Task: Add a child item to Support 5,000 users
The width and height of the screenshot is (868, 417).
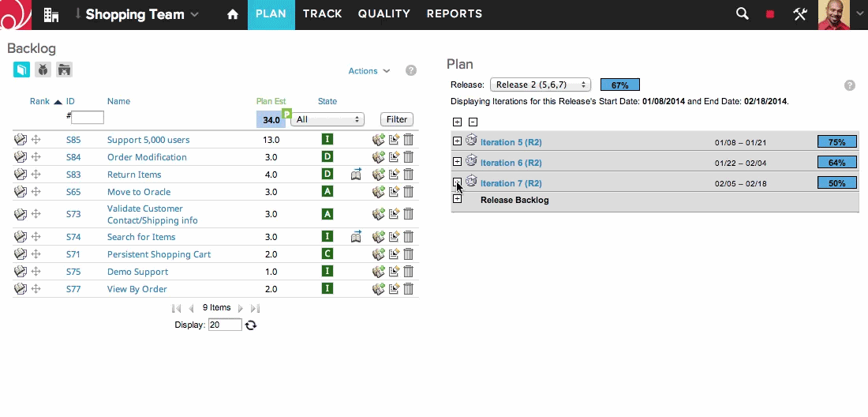Action: click(x=379, y=140)
